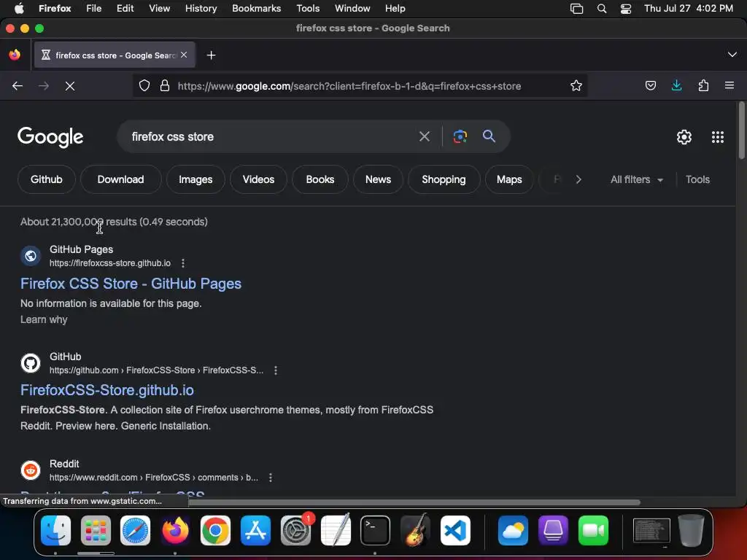Viewport: 747px width, 560px height.
Task: Switch to Shopping results
Action: (444, 179)
